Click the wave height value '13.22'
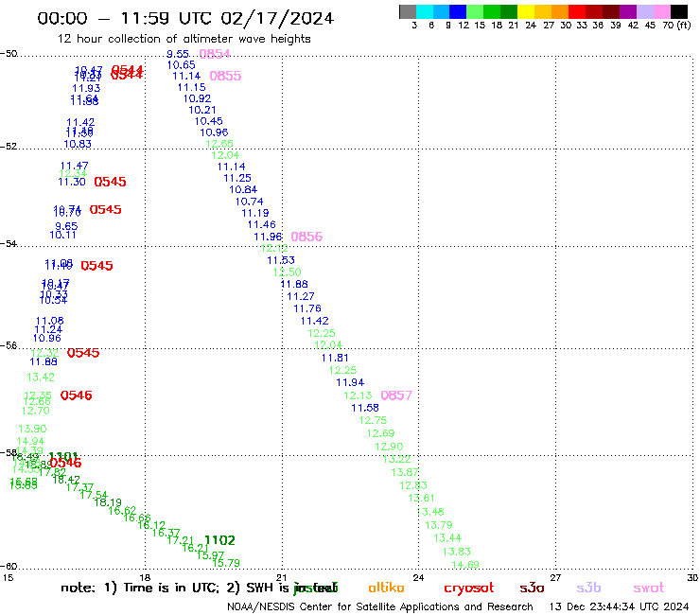This screenshot has height=615, width=700. pos(397,459)
